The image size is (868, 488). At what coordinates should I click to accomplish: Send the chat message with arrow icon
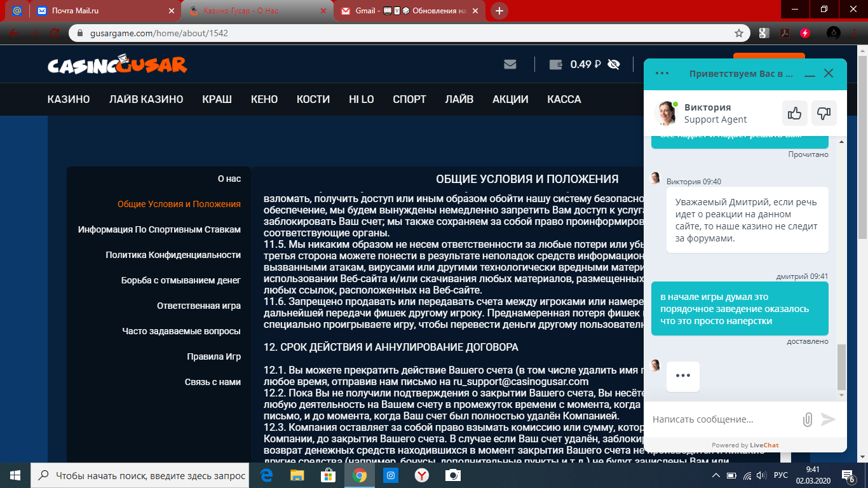828,419
